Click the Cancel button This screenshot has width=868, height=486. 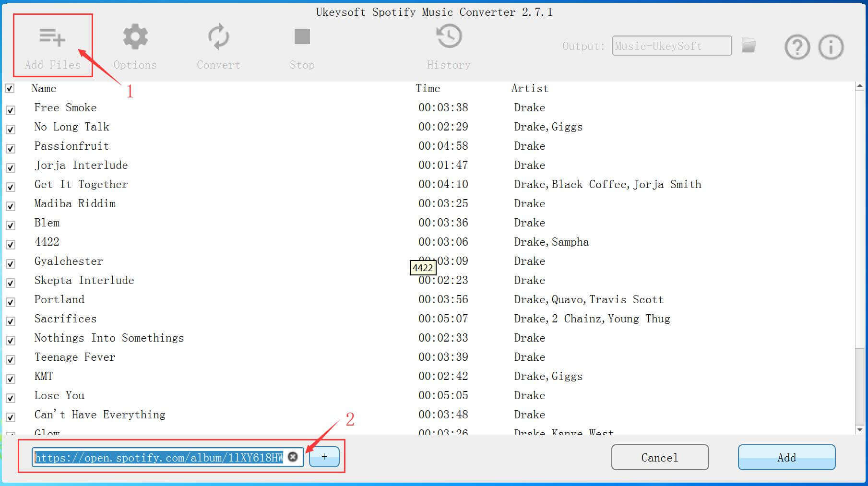(x=660, y=457)
